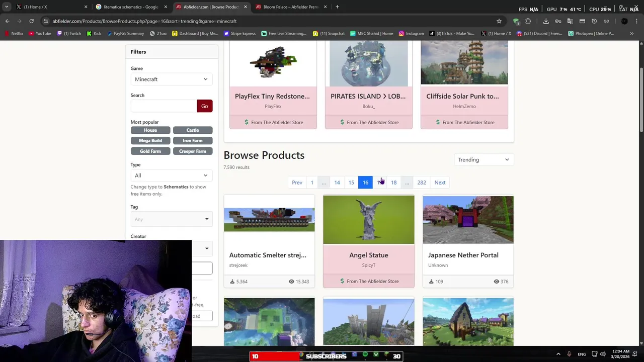
Task: Open PlayFlex Tiny Redstone product title
Action: tap(272, 96)
